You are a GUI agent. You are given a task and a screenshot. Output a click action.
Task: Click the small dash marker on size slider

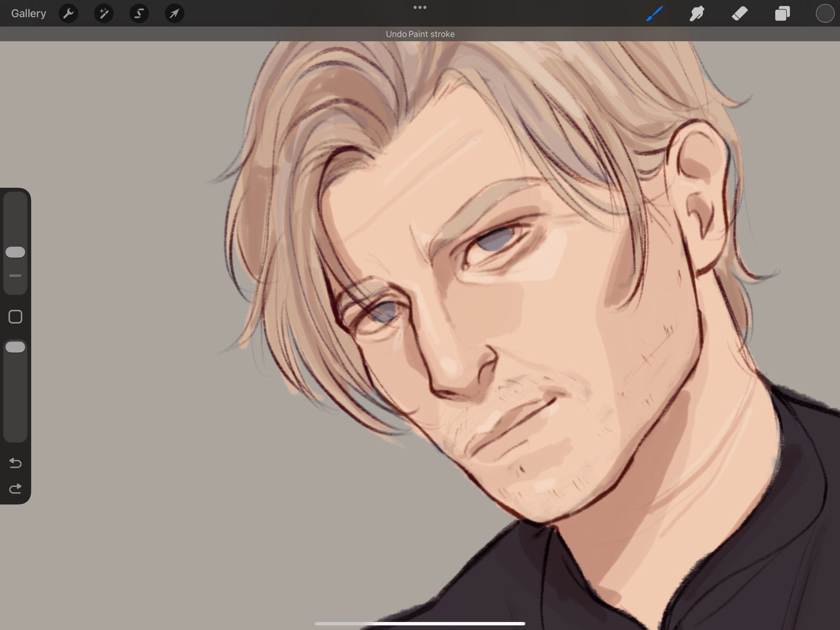(x=16, y=276)
